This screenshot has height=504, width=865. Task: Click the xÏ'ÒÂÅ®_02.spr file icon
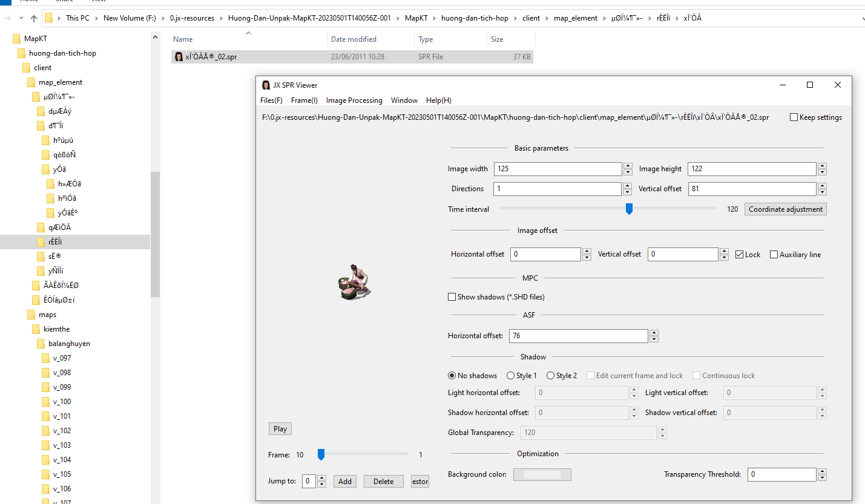click(178, 56)
